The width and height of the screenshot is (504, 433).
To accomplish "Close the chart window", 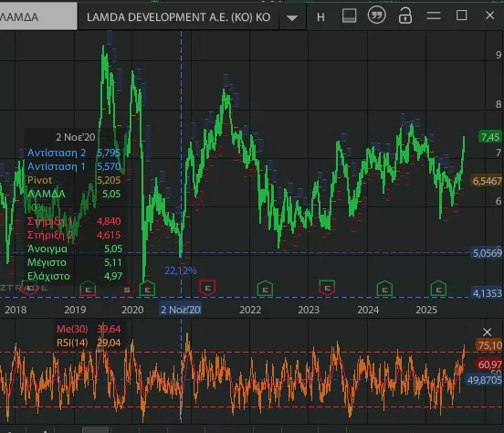I will coord(490,16).
